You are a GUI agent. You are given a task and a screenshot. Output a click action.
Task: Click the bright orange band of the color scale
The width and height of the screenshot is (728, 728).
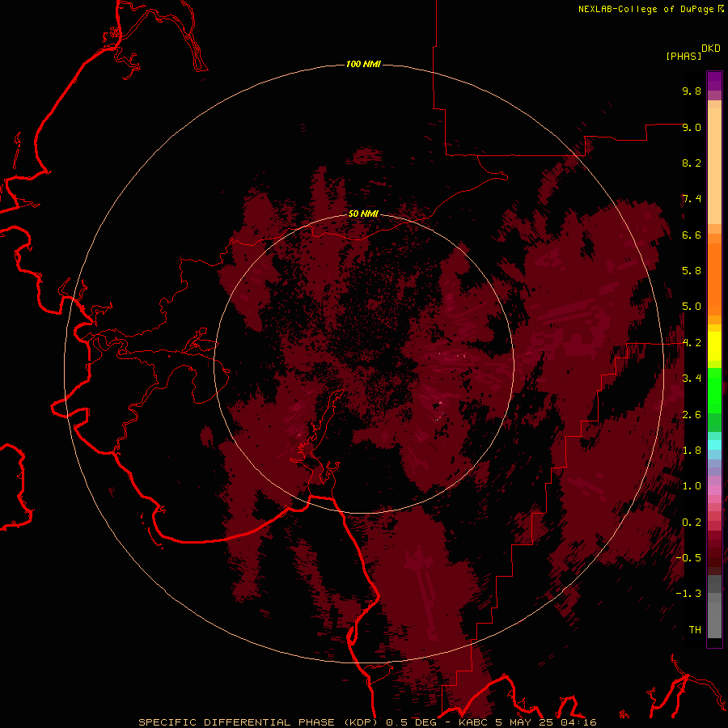(x=714, y=278)
